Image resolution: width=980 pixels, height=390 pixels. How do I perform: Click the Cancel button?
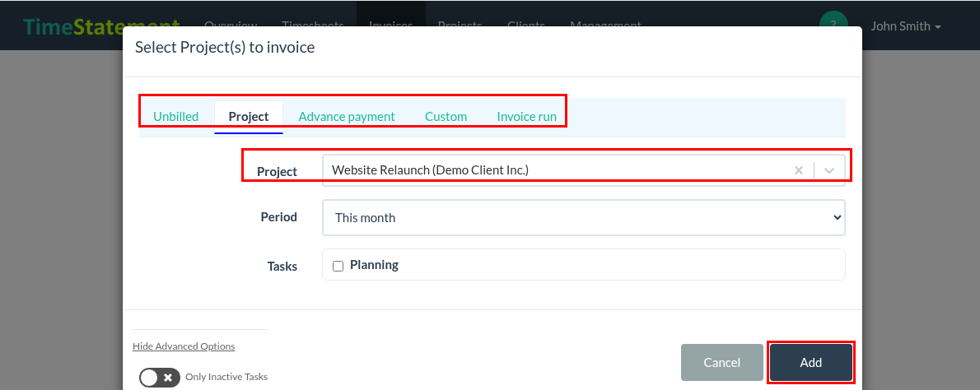(722, 363)
